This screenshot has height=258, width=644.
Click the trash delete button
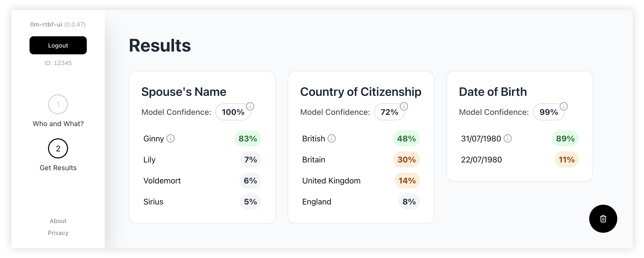(x=603, y=219)
